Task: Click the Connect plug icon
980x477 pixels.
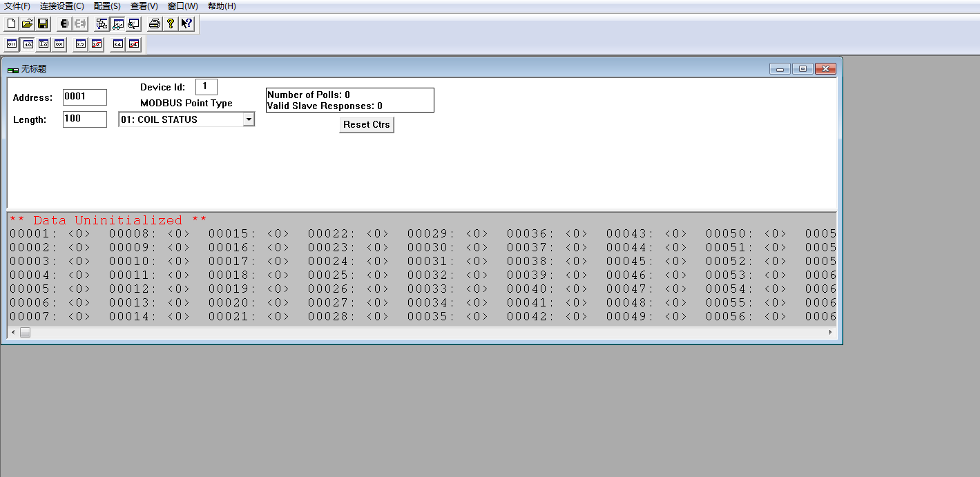Action: tap(64, 23)
